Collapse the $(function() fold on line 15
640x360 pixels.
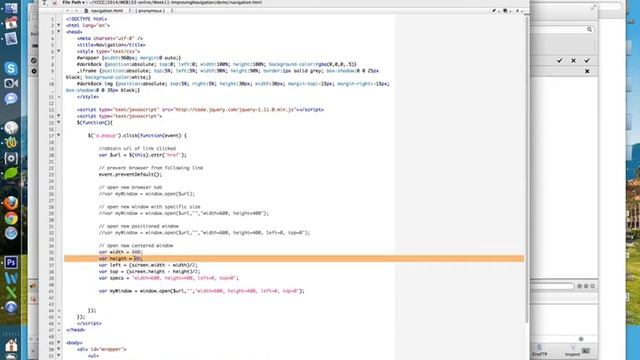pos(59,122)
